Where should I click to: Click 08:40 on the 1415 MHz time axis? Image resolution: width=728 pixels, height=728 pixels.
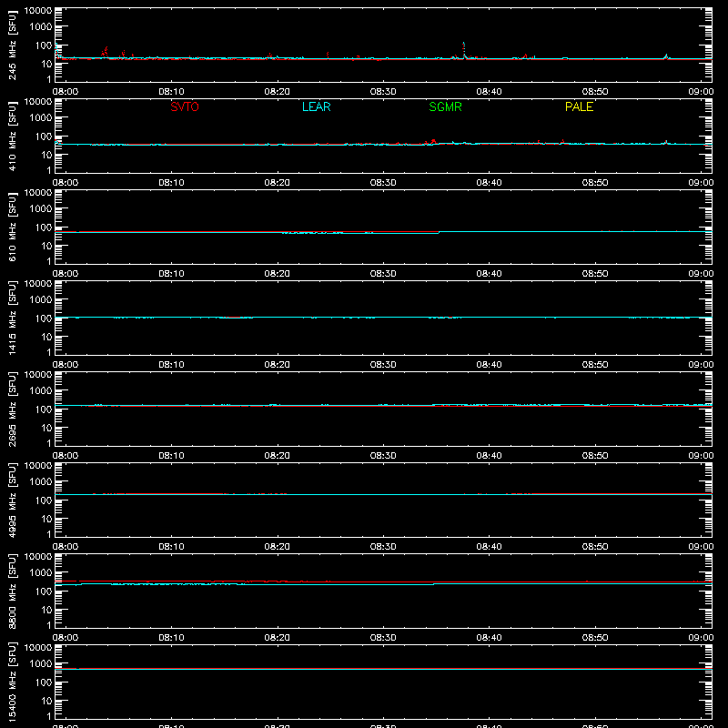(x=489, y=365)
